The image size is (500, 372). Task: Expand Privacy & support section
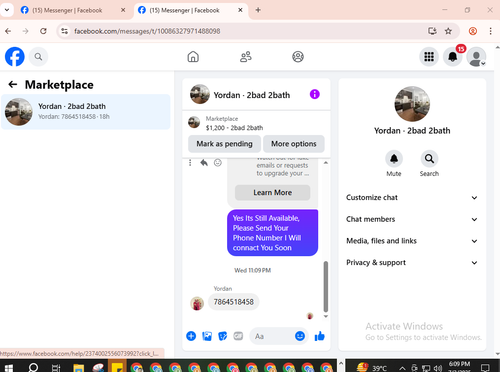(412, 262)
